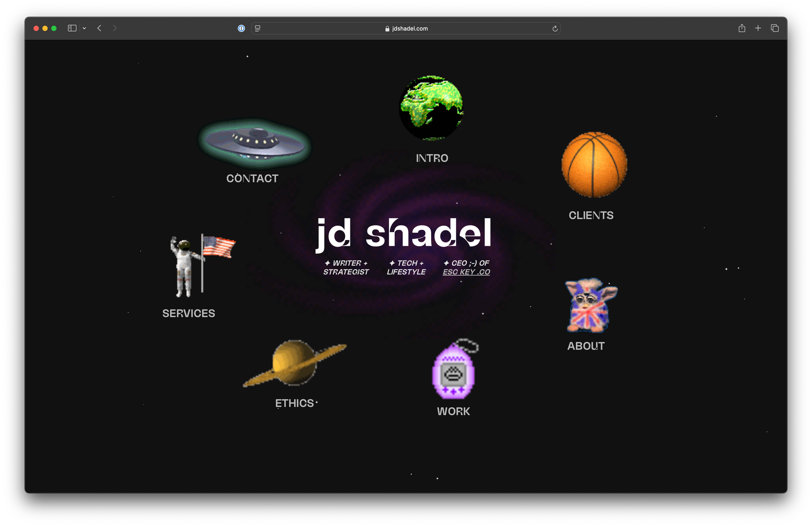The height and width of the screenshot is (526, 812).
Task: Click the green Earth globe icon
Action: (431, 108)
